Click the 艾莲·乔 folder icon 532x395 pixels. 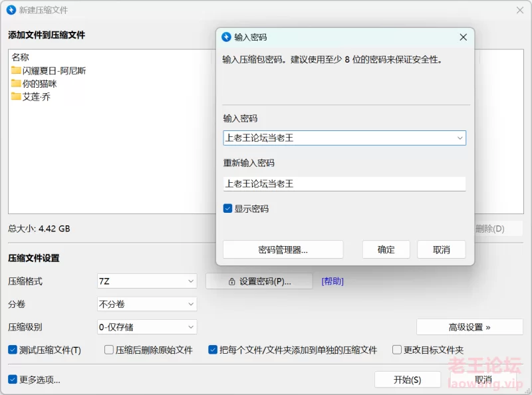tap(15, 96)
